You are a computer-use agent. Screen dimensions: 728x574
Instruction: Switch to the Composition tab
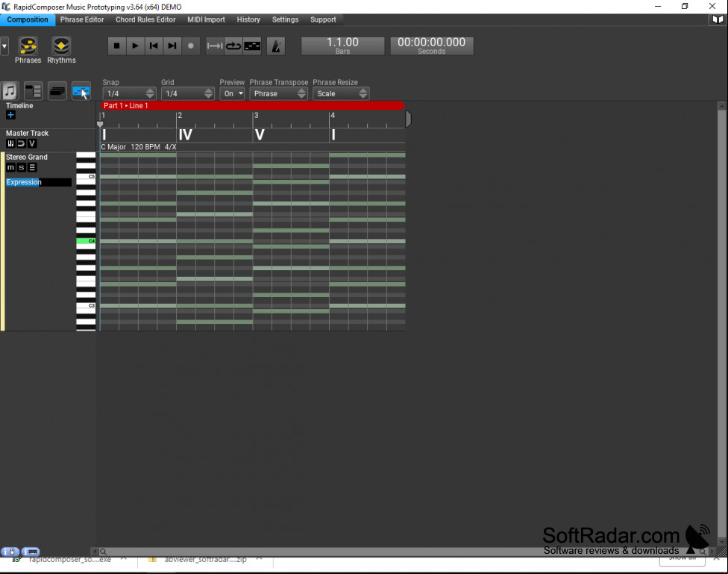pos(28,19)
